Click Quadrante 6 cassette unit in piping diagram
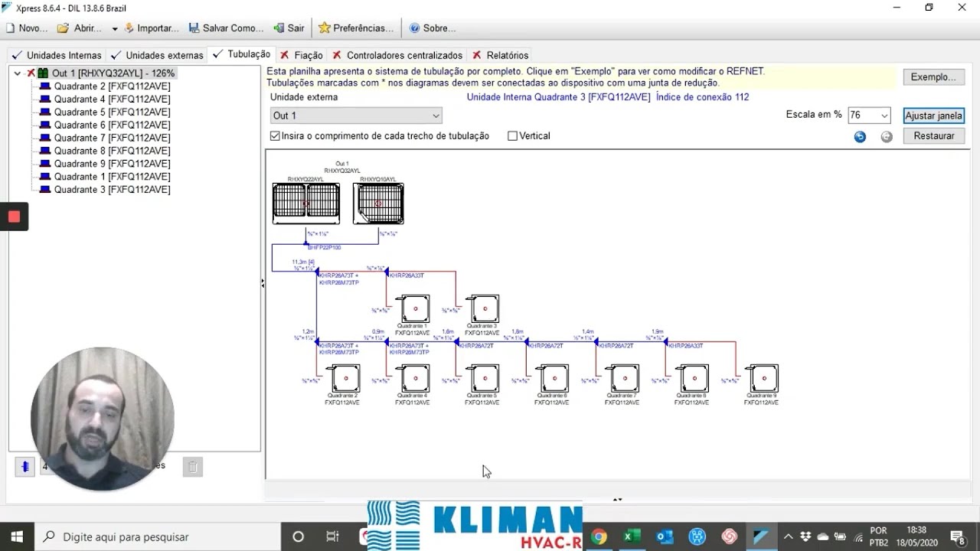This screenshot has height=551, width=980. point(554,379)
